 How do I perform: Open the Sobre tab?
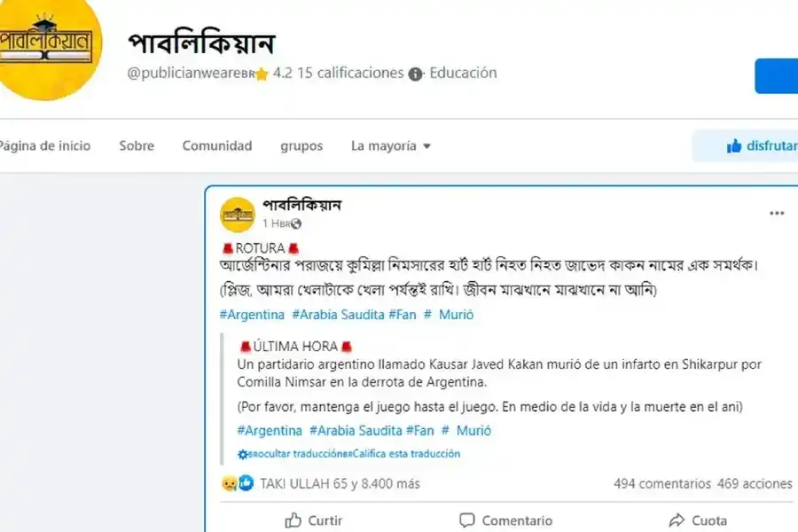point(136,145)
